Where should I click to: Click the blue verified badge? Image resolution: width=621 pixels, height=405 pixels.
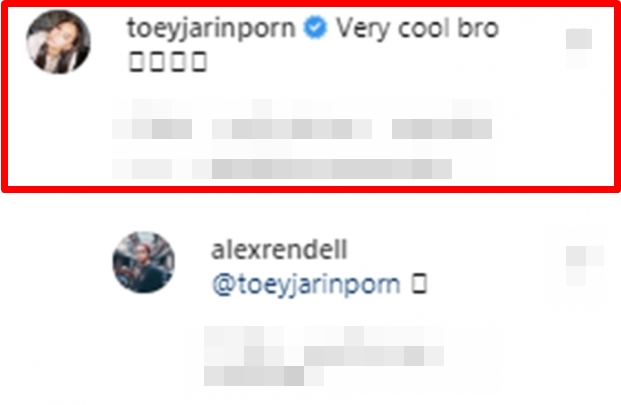click(x=315, y=27)
